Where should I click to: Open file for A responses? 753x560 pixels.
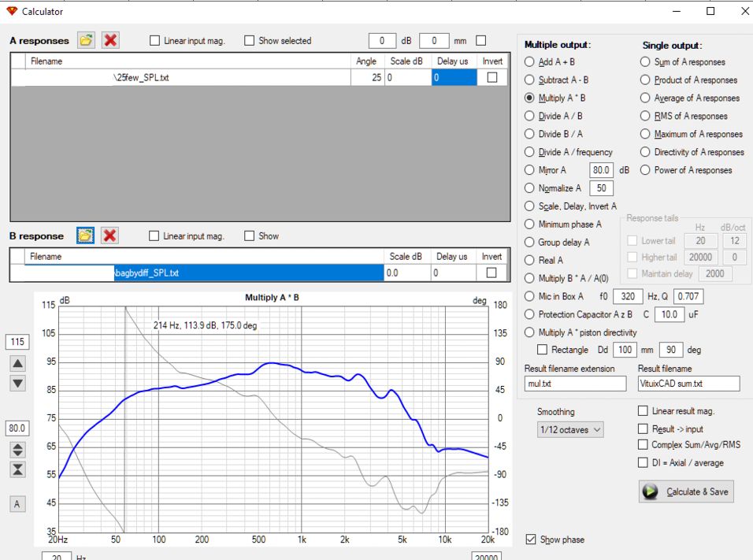(x=86, y=40)
